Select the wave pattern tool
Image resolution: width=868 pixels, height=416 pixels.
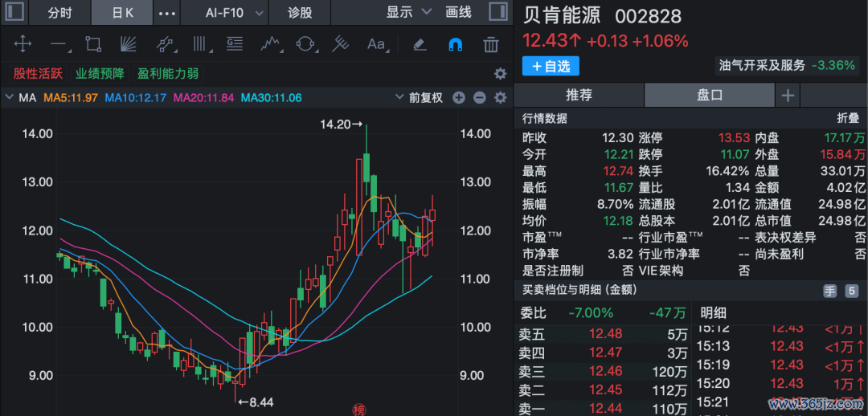click(x=271, y=44)
